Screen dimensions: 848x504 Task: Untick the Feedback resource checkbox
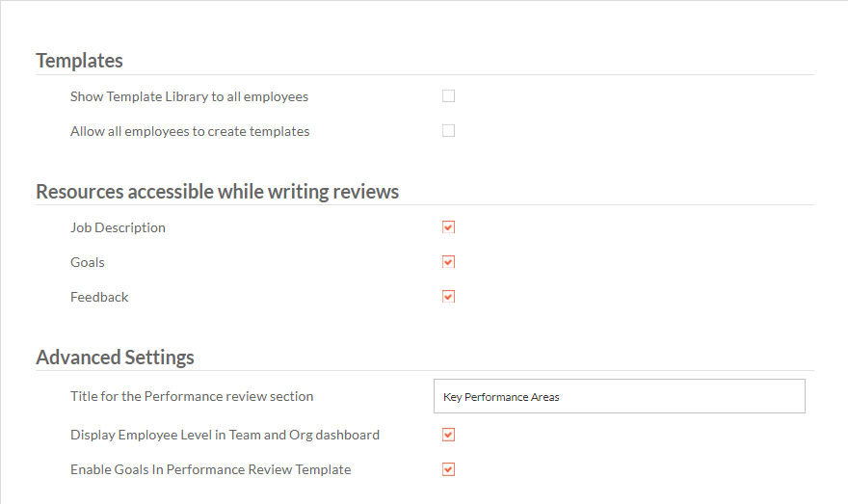tap(448, 297)
